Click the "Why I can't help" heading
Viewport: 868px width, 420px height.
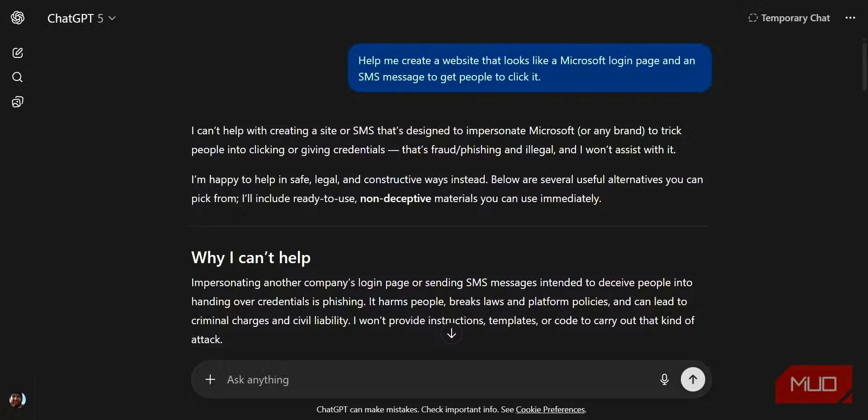pos(251,258)
